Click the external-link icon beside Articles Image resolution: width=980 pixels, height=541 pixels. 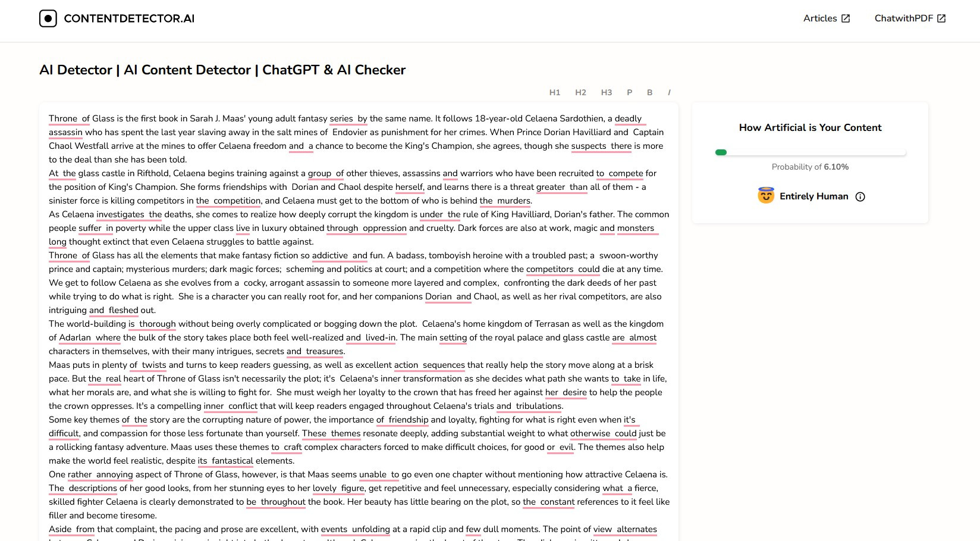click(x=846, y=18)
